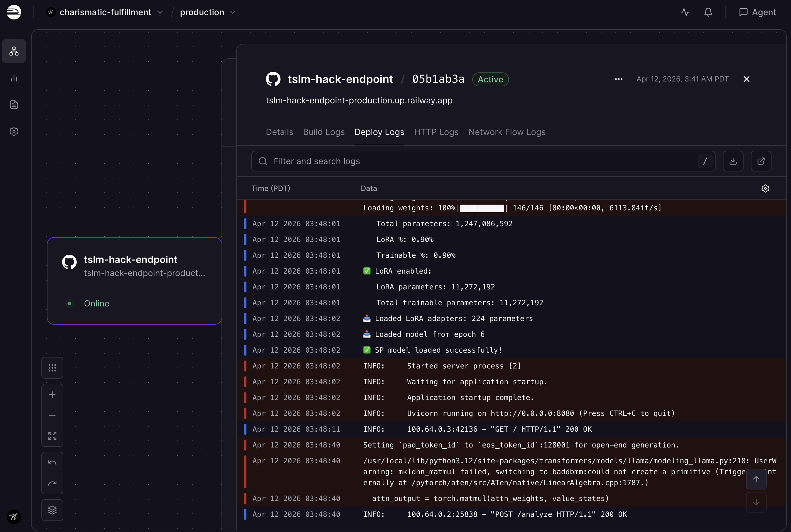Open the deployment three-dots menu
Viewport: 791px width, 532px height.
tap(619, 79)
